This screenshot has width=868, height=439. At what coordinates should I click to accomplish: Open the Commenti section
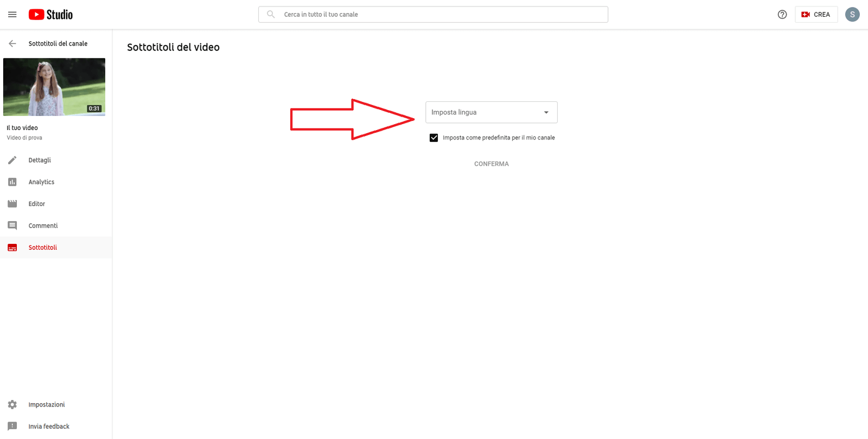click(x=43, y=226)
